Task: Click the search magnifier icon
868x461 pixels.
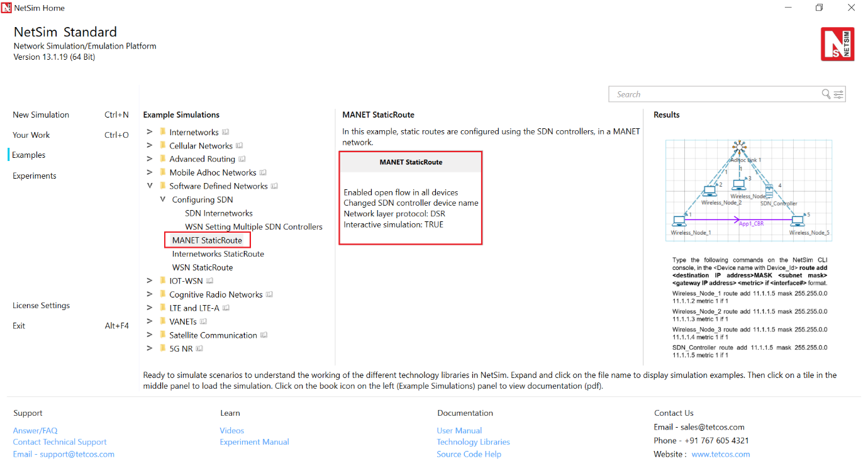Action: point(826,94)
